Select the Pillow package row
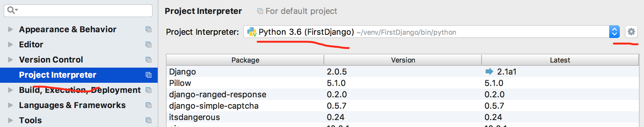This screenshot has height=127, width=644. (x=403, y=83)
